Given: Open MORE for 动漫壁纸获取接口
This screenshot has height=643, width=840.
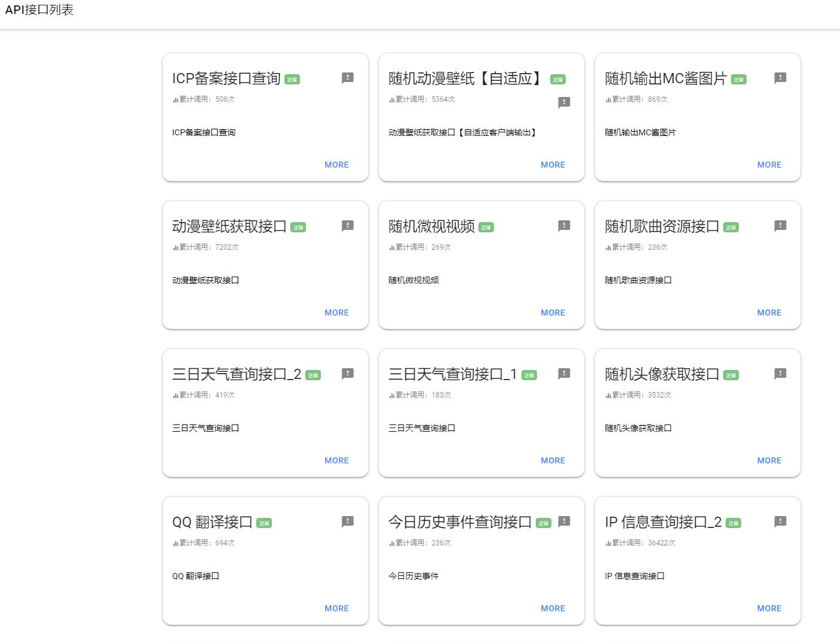Looking at the screenshot, I should point(336,313).
